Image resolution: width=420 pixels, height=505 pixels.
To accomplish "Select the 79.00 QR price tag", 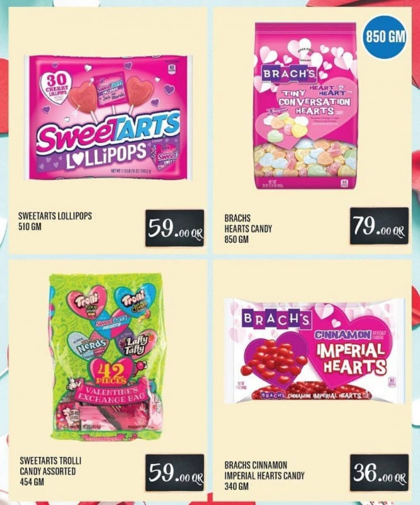I will point(379,226).
